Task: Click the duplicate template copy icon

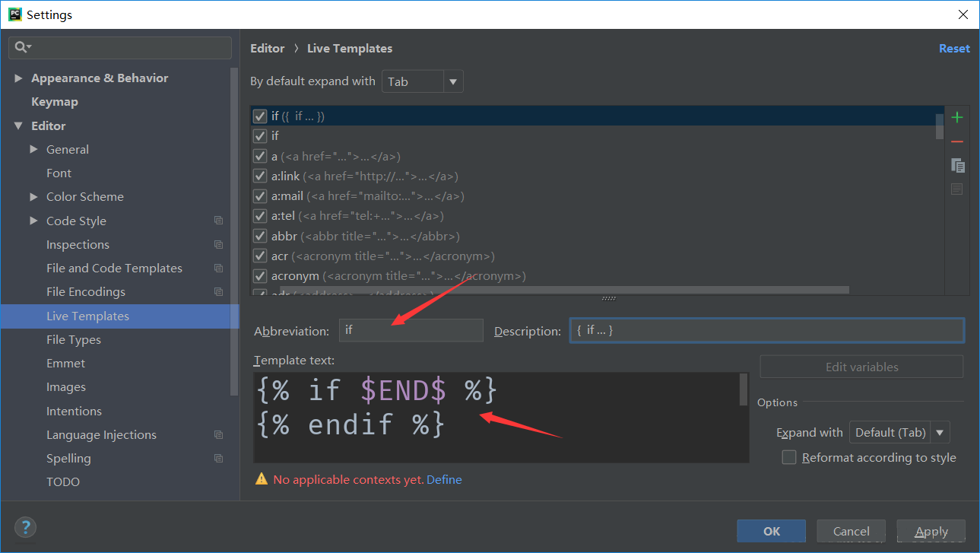Action: 957,165
